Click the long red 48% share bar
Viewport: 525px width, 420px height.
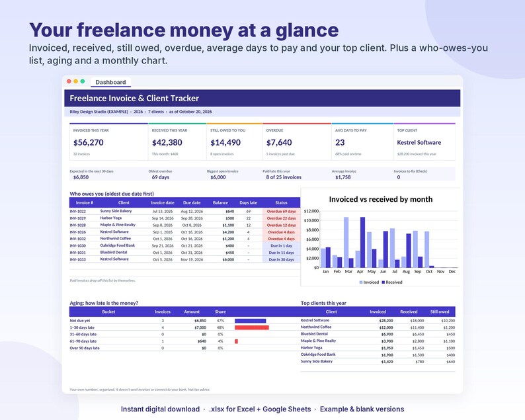tap(252, 327)
